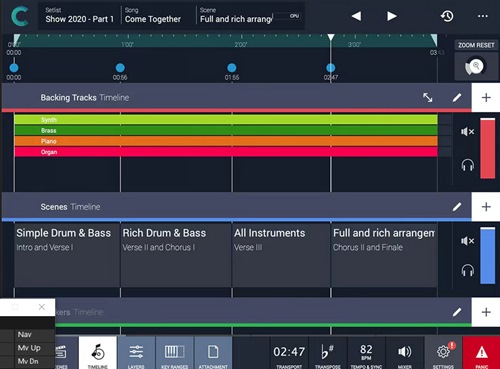Viewport: 500px width, 369px height.
Task: Click the timeline marker at 02:47
Action: click(331, 68)
